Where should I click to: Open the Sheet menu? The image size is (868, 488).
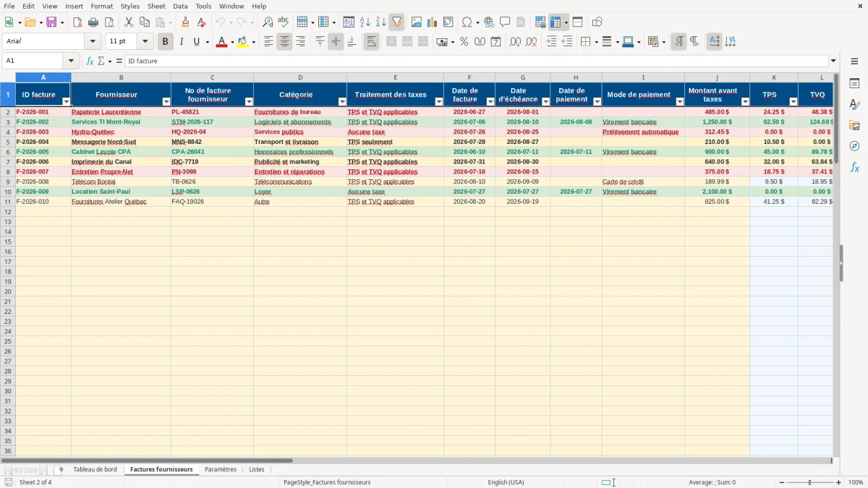[156, 6]
